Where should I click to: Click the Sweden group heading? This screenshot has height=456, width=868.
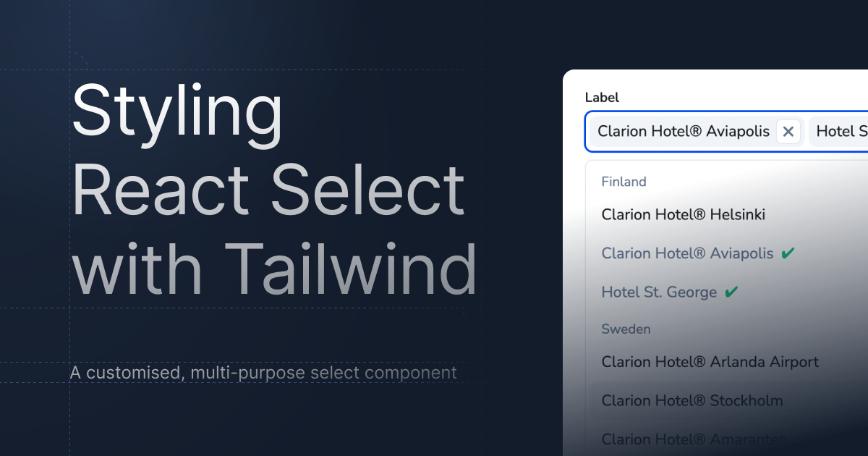point(626,329)
